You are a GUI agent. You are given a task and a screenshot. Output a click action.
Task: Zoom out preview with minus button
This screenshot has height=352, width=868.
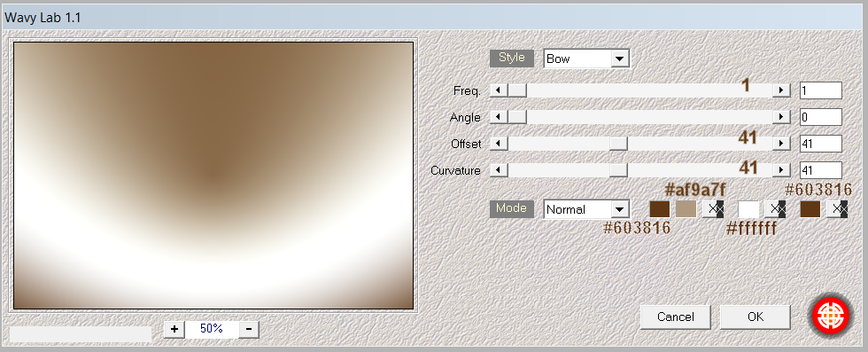[249, 329]
